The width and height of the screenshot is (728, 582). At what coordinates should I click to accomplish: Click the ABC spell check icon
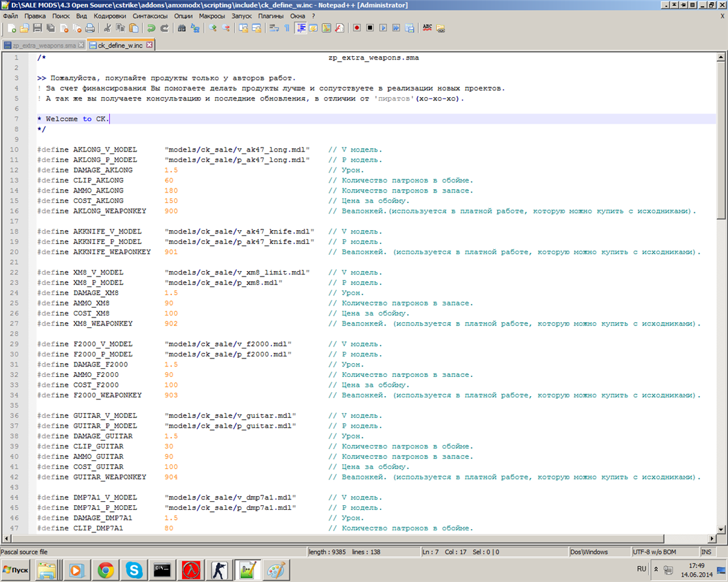[x=427, y=28]
